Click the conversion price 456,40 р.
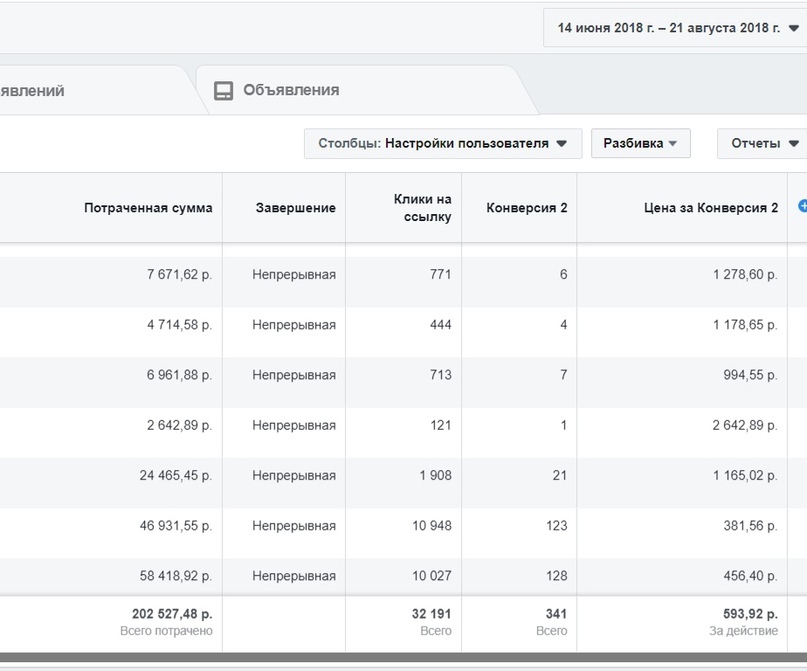This screenshot has width=807, height=671. coord(750,575)
